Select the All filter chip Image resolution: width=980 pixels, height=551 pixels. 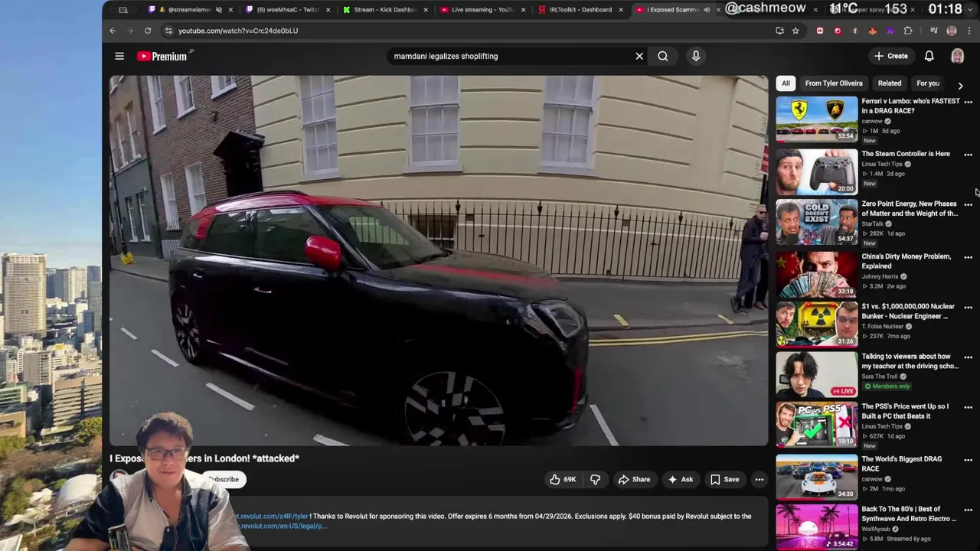[x=786, y=83]
